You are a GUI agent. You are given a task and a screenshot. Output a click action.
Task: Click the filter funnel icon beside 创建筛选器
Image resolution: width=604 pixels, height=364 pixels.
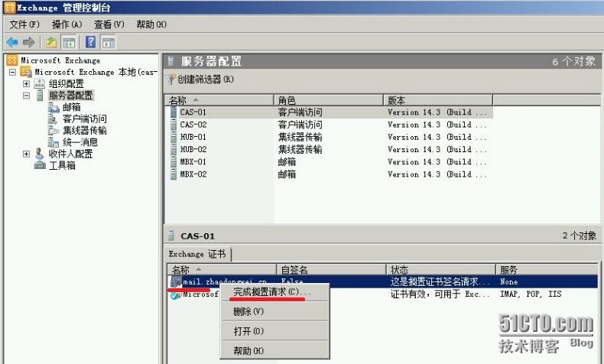coord(170,80)
